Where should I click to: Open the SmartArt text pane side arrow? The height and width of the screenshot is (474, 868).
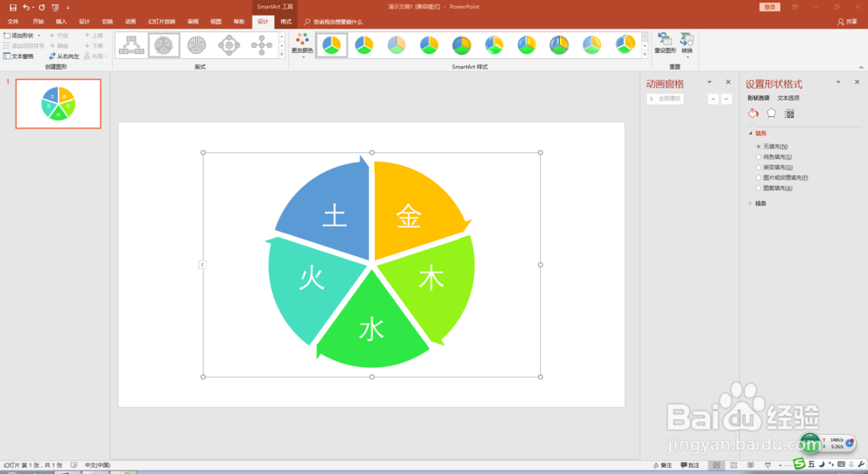[202, 265]
